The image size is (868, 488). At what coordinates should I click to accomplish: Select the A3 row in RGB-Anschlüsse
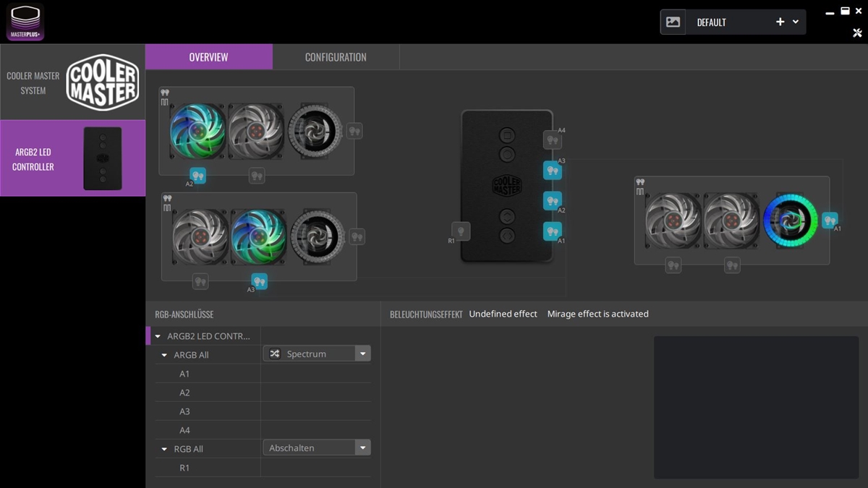(263, 411)
